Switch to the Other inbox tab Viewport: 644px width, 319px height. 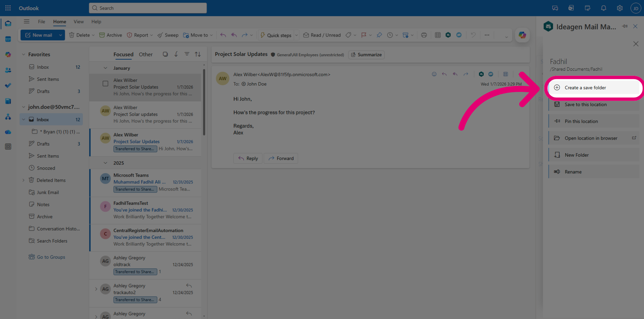click(x=146, y=54)
